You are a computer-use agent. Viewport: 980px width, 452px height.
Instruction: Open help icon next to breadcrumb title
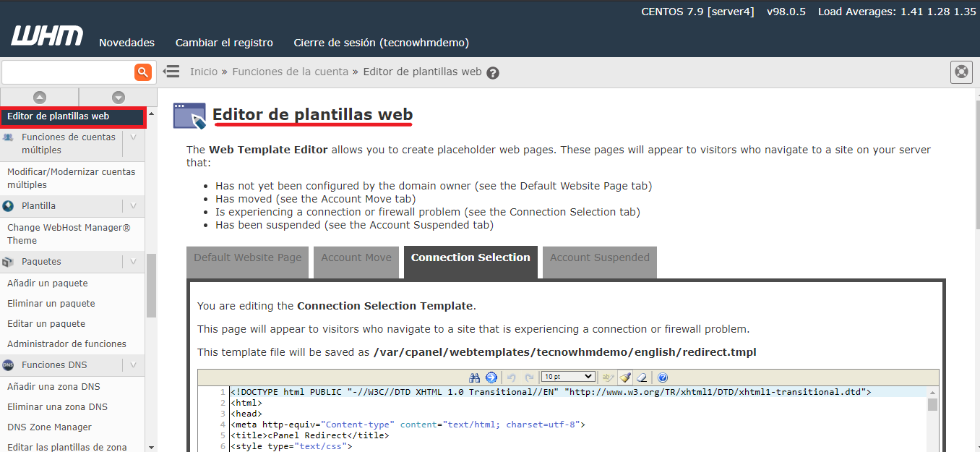tap(493, 73)
